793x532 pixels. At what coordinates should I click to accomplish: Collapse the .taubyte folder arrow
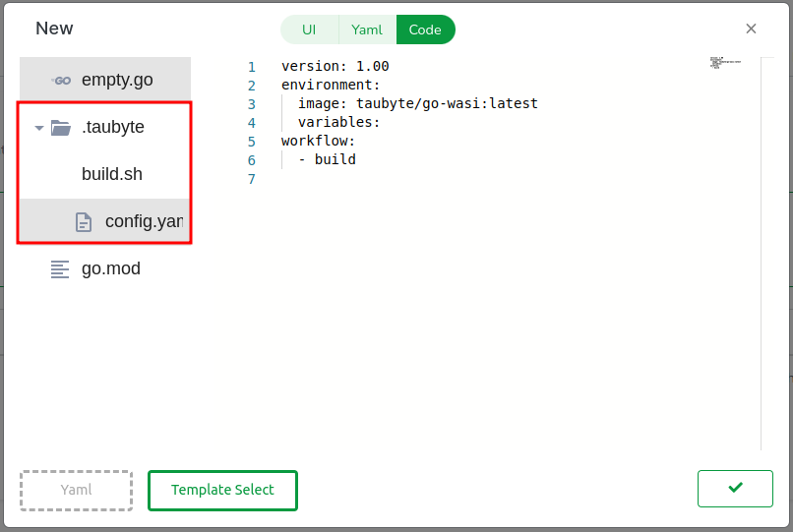(38, 128)
